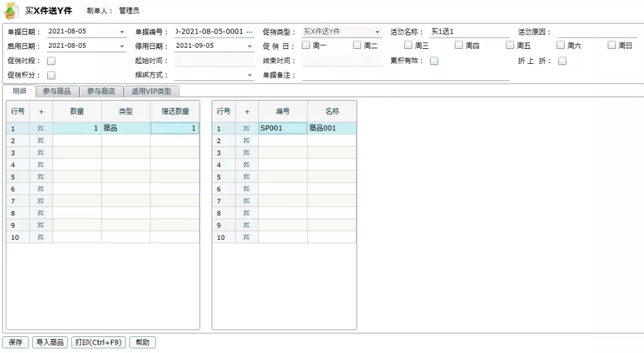Check the 周一 promotion day checkbox
The width and height of the screenshot is (644, 353).
point(306,45)
